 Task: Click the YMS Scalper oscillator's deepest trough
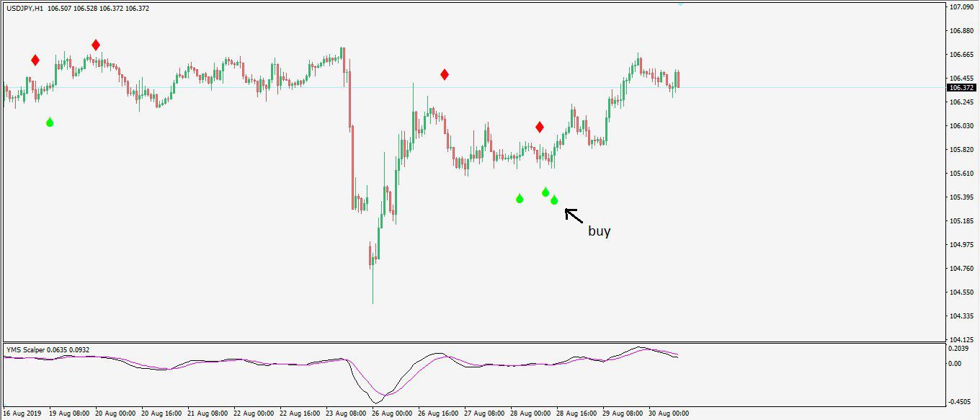pos(377,401)
